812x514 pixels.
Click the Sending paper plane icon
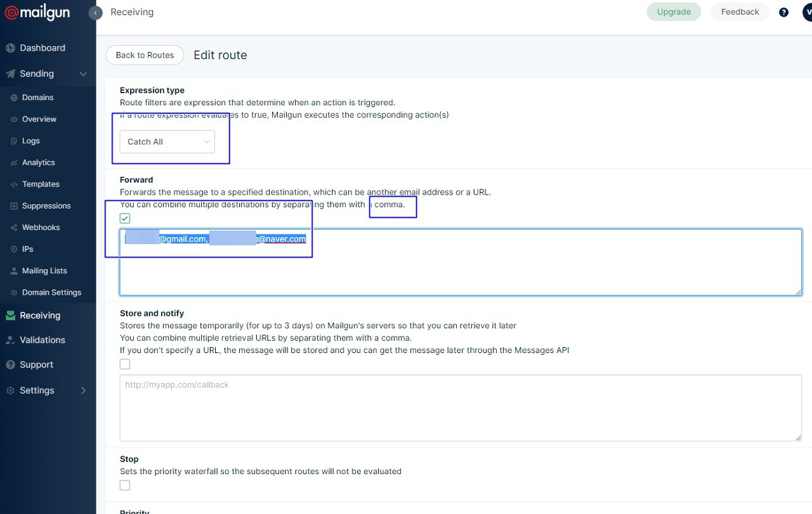pyautogui.click(x=10, y=74)
